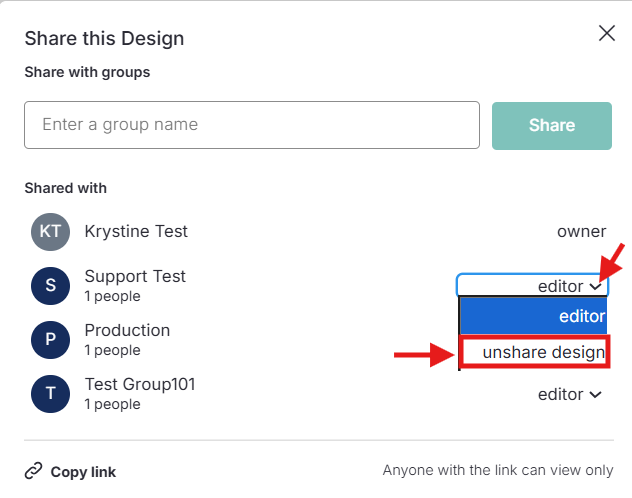This screenshot has width=632, height=498.
Task: Click the KT avatar for Krystine Test
Action: [50, 232]
